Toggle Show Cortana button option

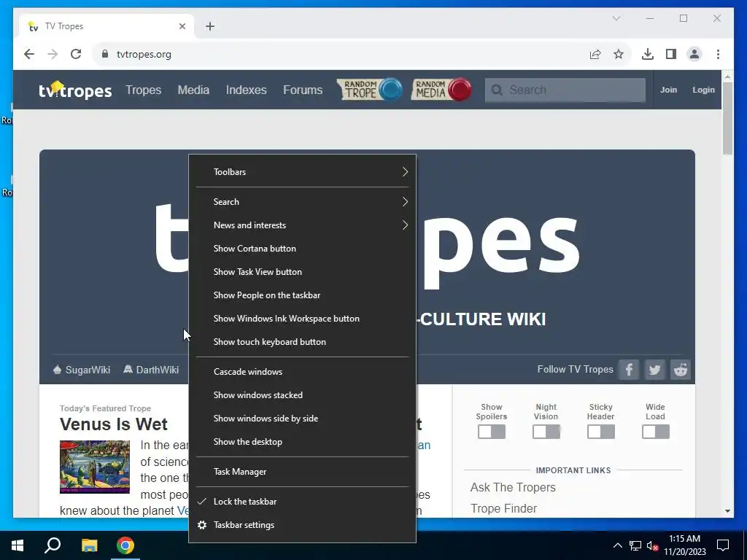pyautogui.click(x=303, y=249)
